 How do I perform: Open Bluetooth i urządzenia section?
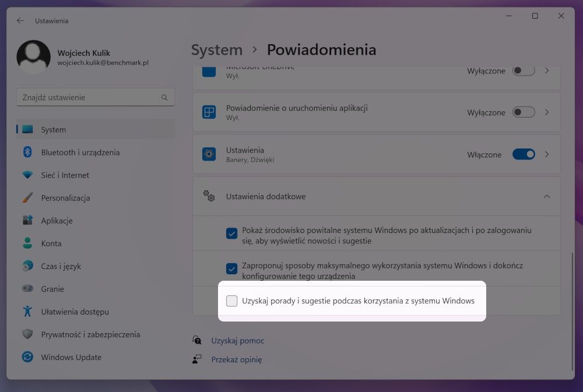point(96,152)
